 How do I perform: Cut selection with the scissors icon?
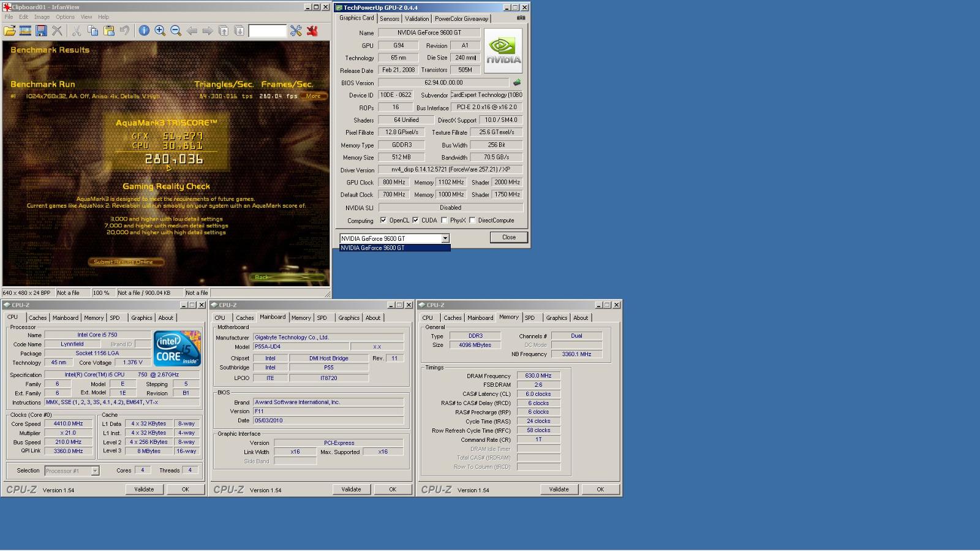[77, 31]
